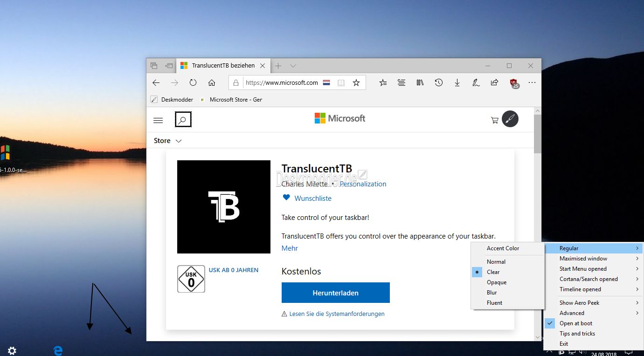The height and width of the screenshot is (356, 644).
Task: Click the search magnifier on Microsoft page
Action: [x=183, y=120]
